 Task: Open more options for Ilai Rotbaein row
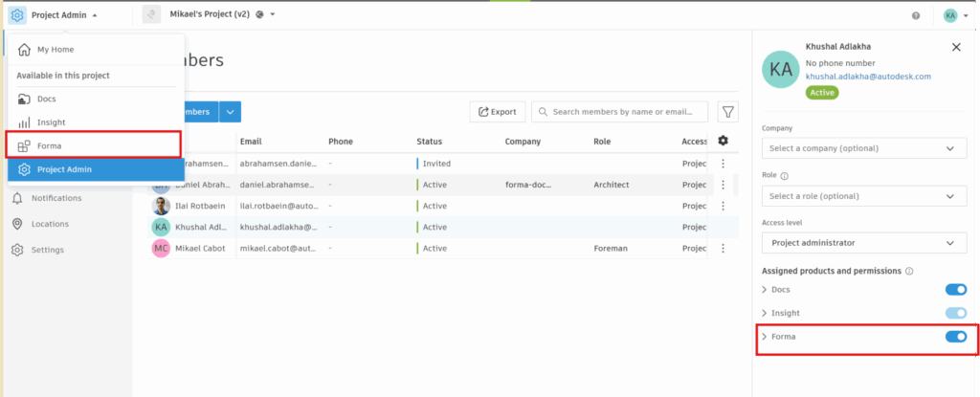724,206
